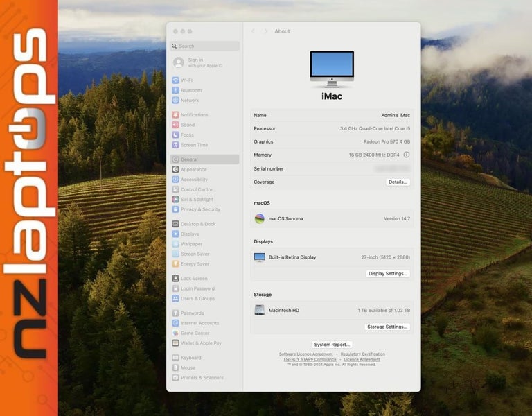
Task: Open the Wallpaper icon
Action: tap(175, 244)
